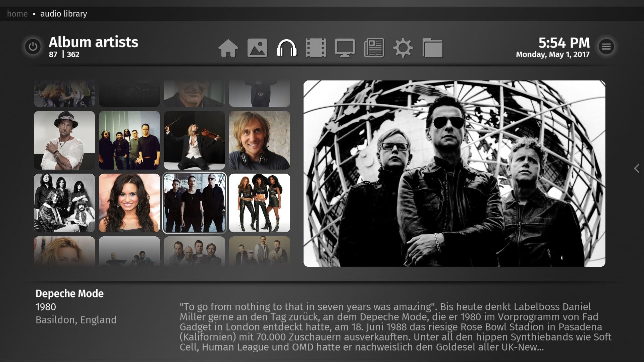Open Movies film strip icon

pyautogui.click(x=316, y=48)
